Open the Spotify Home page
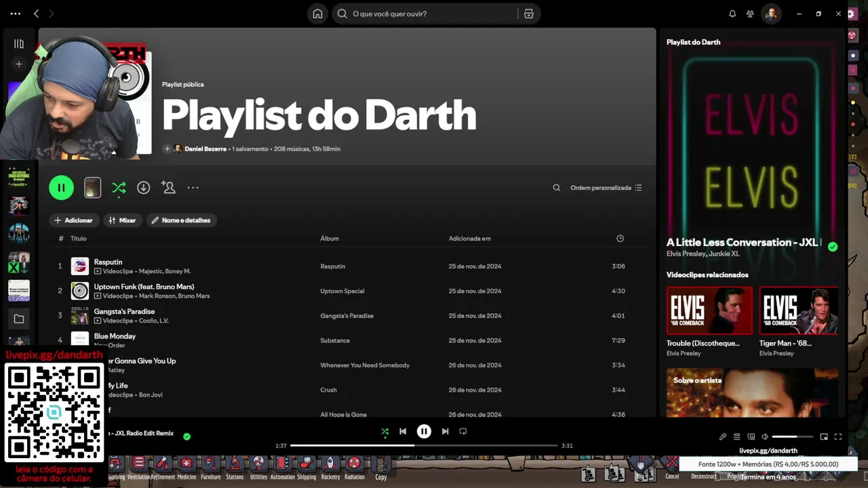The image size is (868, 488). pyautogui.click(x=317, y=14)
